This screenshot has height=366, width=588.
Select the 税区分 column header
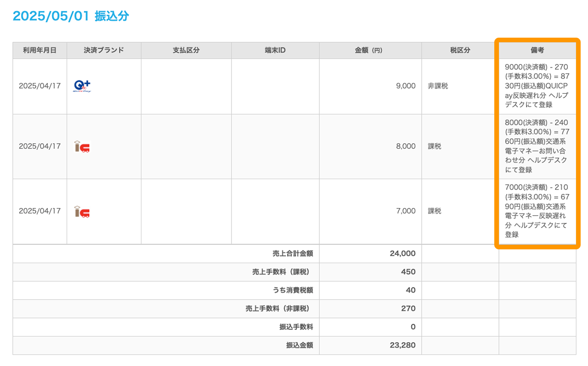pyautogui.click(x=460, y=51)
